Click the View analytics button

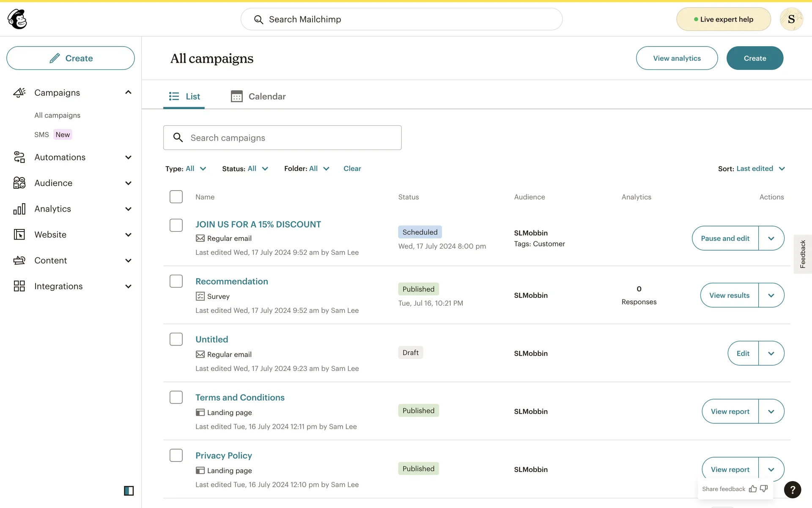pyautogui.click(x=677, y=58)
